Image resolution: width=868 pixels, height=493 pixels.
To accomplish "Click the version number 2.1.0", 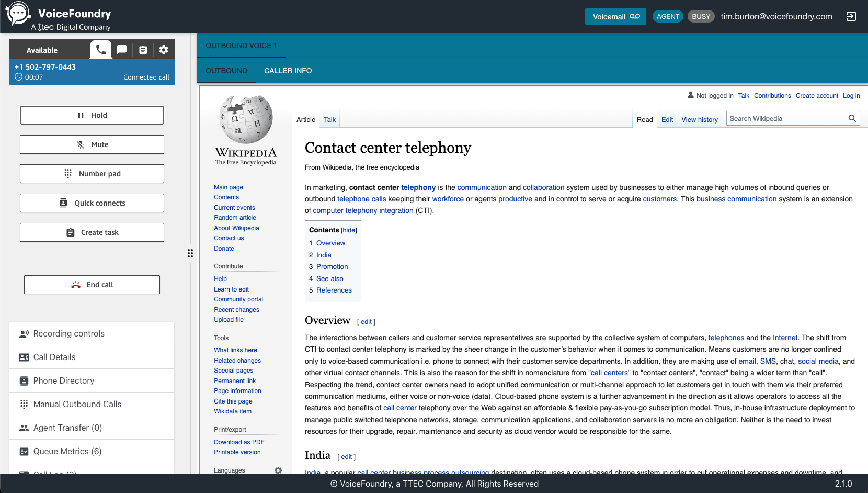I will tap(843, 484).
